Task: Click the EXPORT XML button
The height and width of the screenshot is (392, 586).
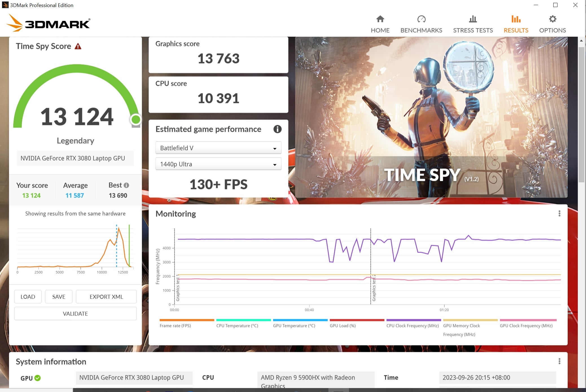Action: point(106,297)
